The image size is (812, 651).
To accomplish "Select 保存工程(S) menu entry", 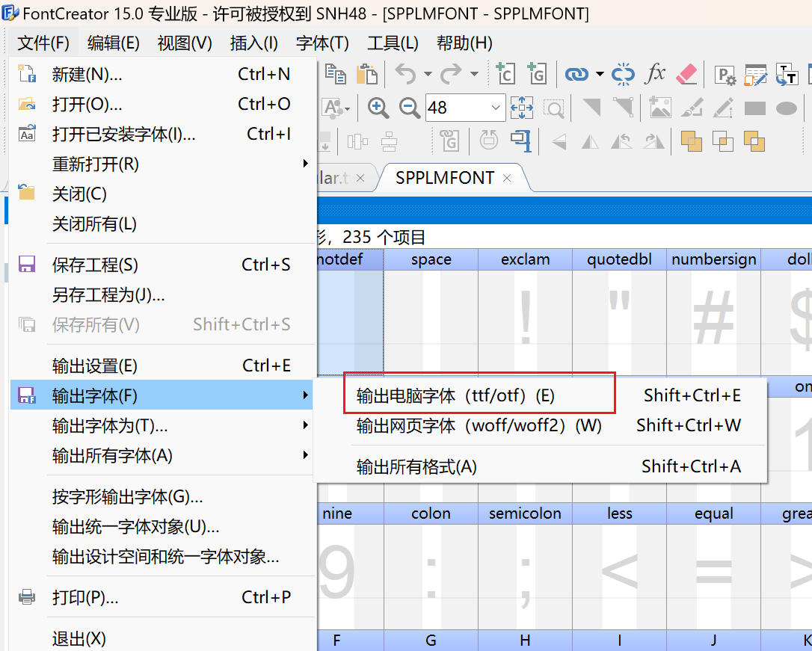I will [x=162, y=265].
